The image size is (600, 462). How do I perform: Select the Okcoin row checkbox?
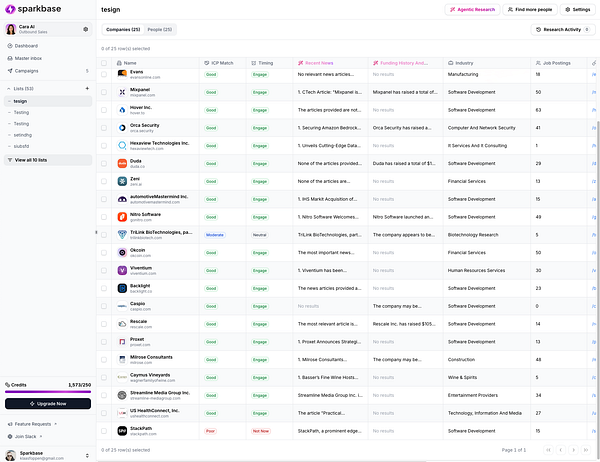(x=104, y=253)
